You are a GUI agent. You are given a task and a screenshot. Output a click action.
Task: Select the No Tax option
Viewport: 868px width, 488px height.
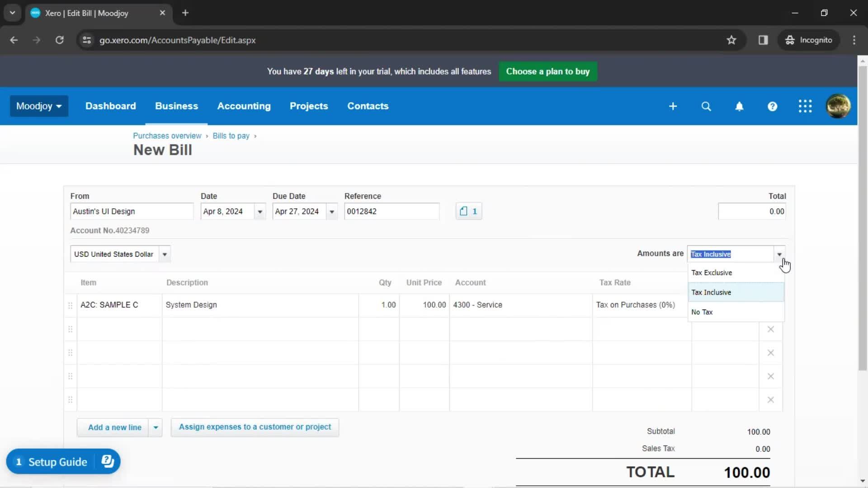coord(736,312)
